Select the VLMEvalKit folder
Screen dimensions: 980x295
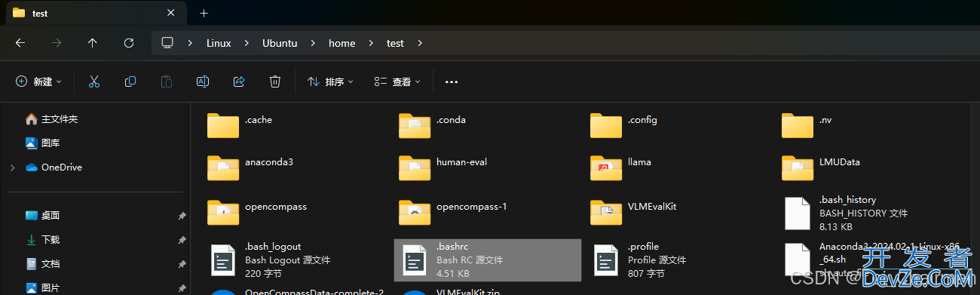click(x=634, y=211)
